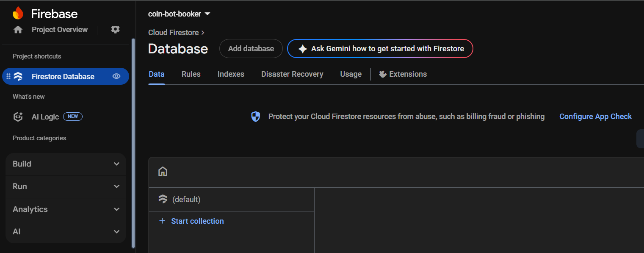Image resolution: width=644 pixels, height=253 pixels.
Task: Click the NEW badge beside AI Logic
Action: pos(73,117)
